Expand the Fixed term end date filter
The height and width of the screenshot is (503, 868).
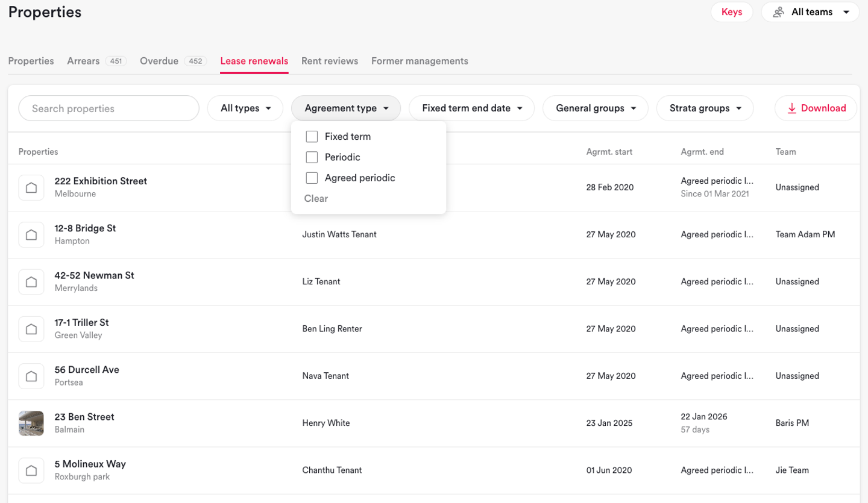(471, 108)
